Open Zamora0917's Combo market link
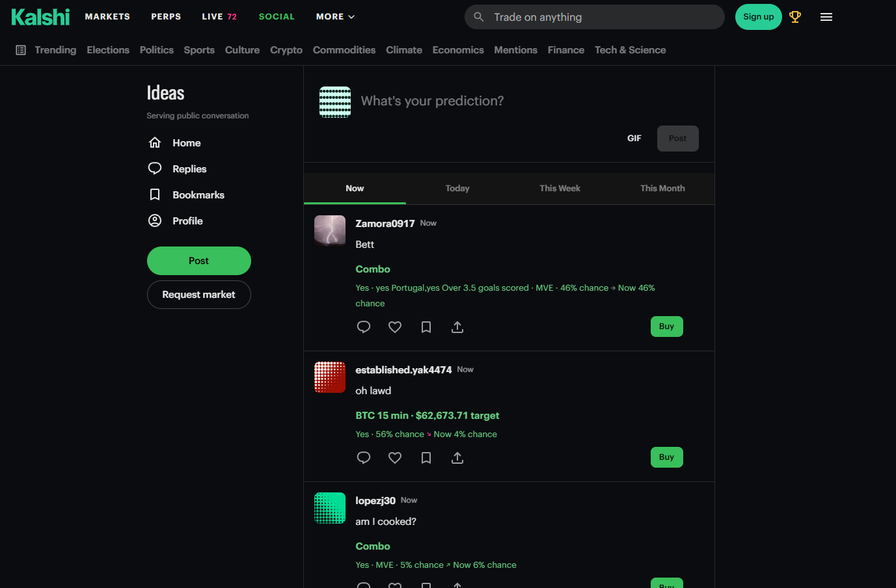 point(373,269)
